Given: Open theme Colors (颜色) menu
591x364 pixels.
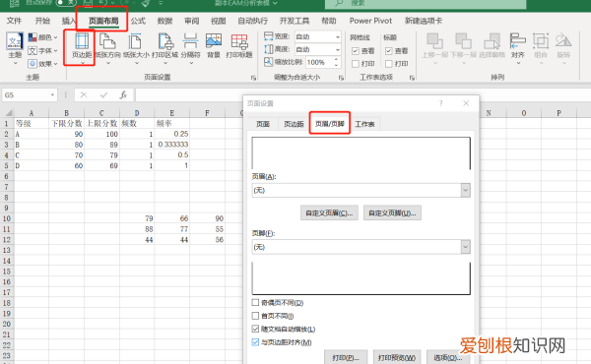Looking at the screenshot, I should coord(42,37).
